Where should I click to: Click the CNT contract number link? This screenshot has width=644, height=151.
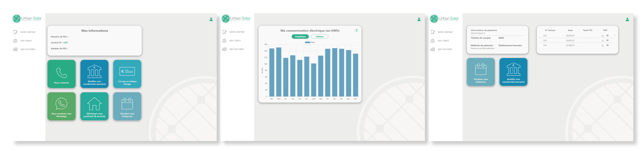tap(66, 43)
